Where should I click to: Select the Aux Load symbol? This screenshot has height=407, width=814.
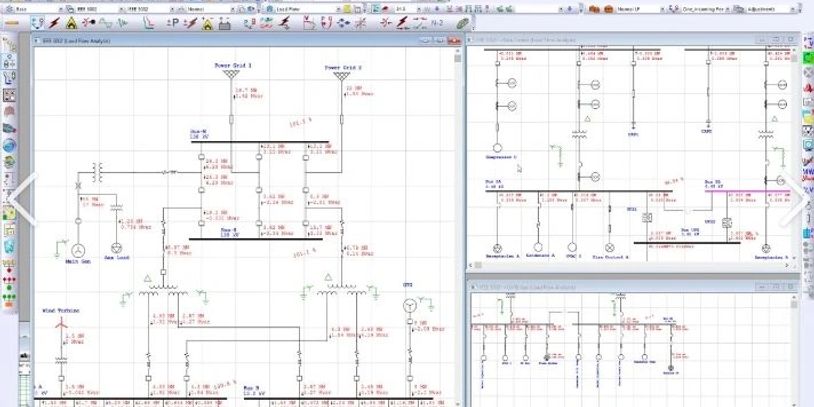(117, 248)
